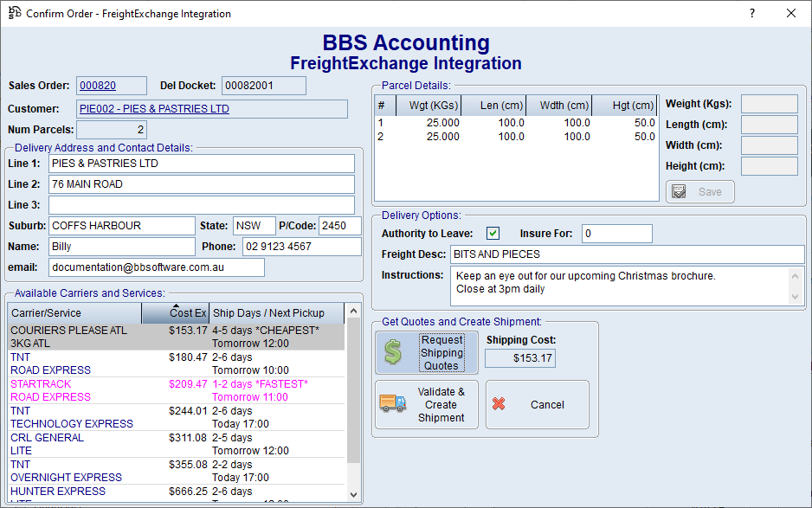This screenshot has height=508, width=812.
Task: Click the green dollar sign quotes icon
Action: tap(393, 352)
